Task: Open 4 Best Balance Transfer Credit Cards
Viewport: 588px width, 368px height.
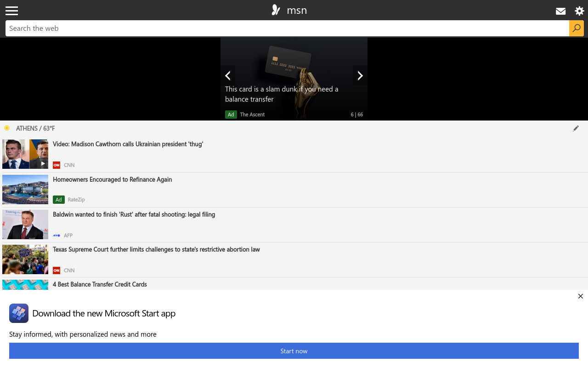Action: point(100,284)
